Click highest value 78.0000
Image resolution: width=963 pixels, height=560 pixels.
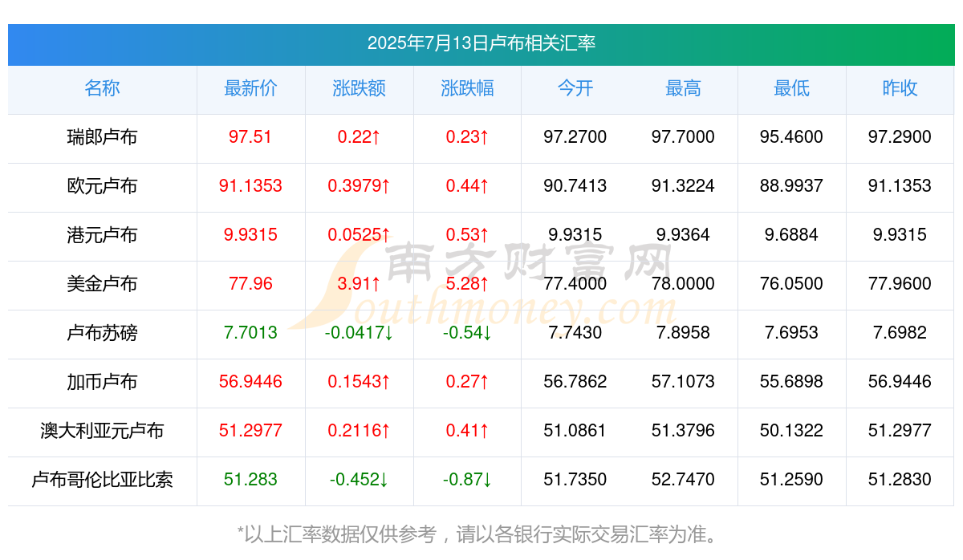(x=683, y=284)
